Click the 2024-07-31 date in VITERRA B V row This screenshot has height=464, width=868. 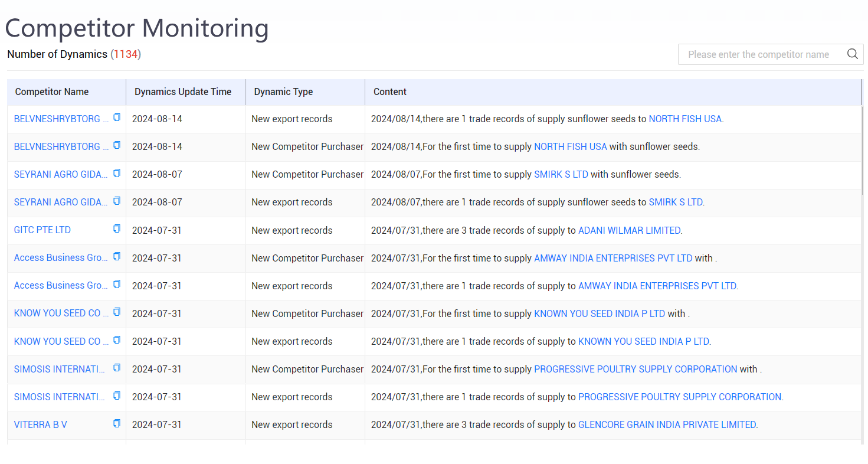157,424
